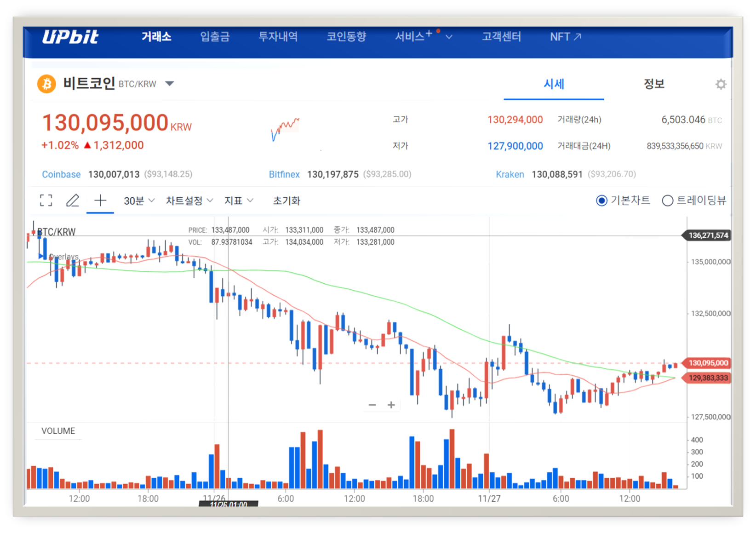Click the 132,500,000 price axis label
756x533 pixels.
(x=710, y=313)
